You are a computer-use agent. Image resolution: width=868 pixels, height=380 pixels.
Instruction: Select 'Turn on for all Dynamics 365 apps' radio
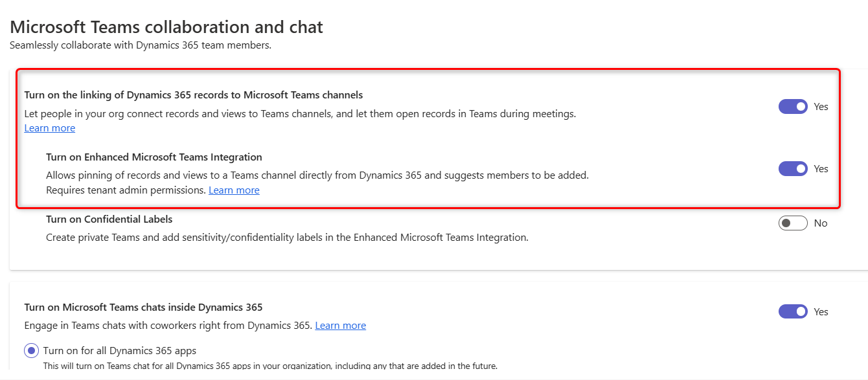coord(31,351)
